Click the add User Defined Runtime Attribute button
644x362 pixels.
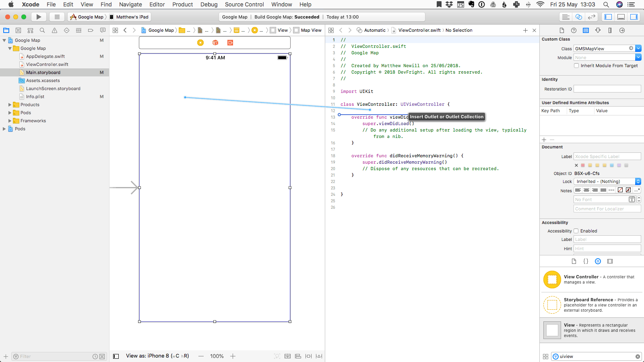[x=544, y=140]
